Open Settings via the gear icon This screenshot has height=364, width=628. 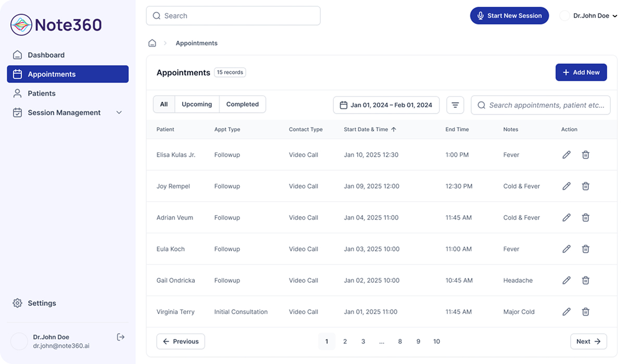17,303
